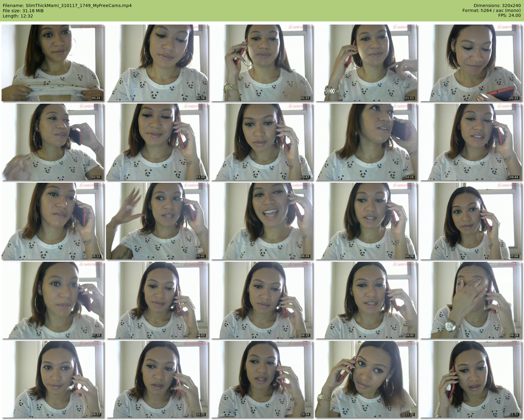Open the frame stamped 09:00
This screenshot has height=420, width=524.
tap(366, 300)
